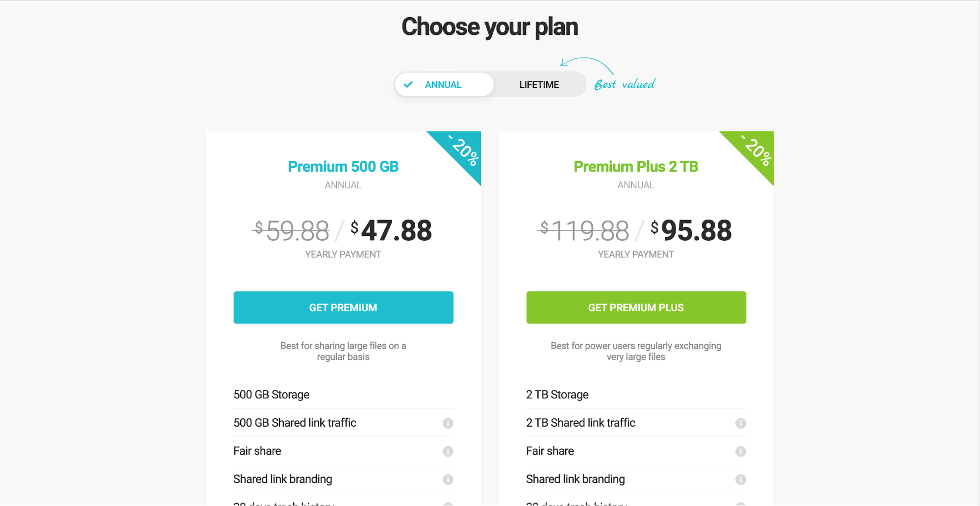Click the $95.88 yearly price

[691, 230]
